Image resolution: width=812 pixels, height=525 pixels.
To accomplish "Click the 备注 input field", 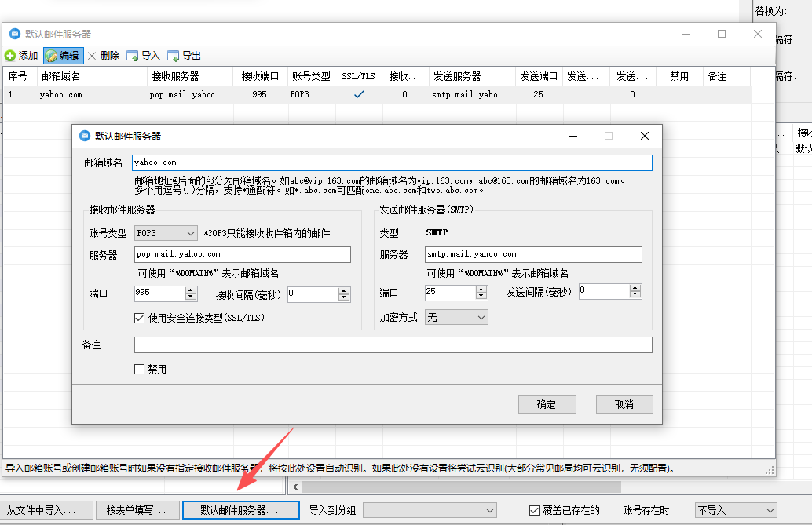I will click(x=393, y=345).
